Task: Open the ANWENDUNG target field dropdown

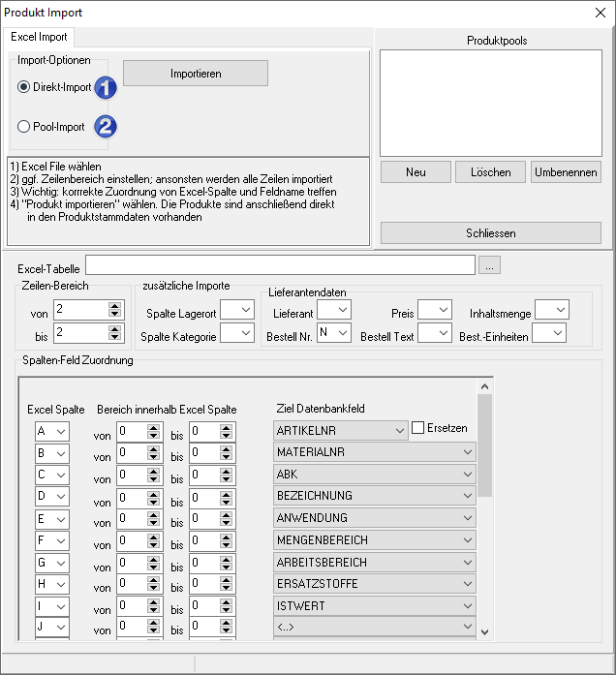Action: point(375,518)
